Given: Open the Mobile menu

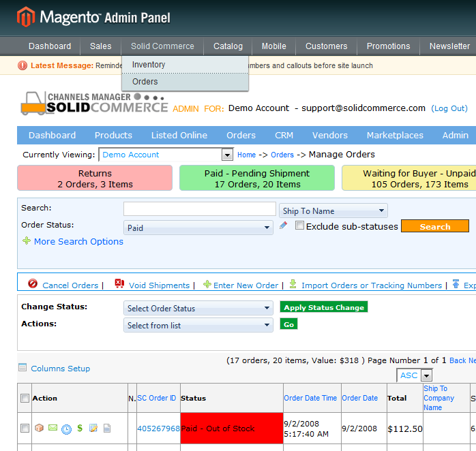Looking at the screenshot, I should [x=274, y=46].
